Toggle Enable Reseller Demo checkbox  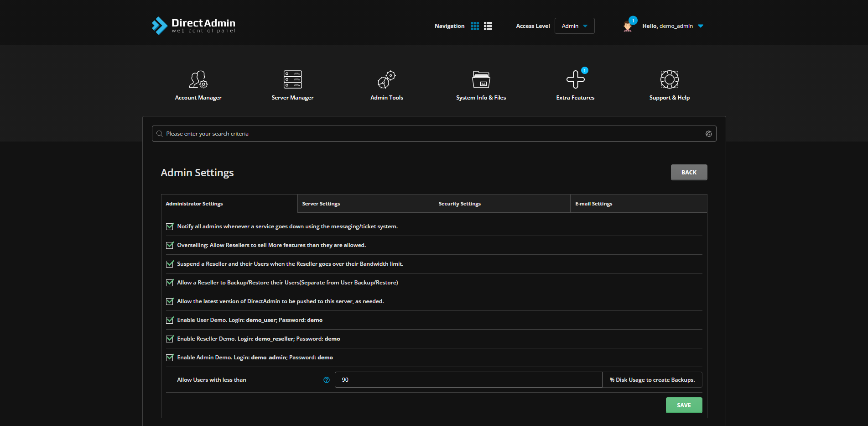170,339
